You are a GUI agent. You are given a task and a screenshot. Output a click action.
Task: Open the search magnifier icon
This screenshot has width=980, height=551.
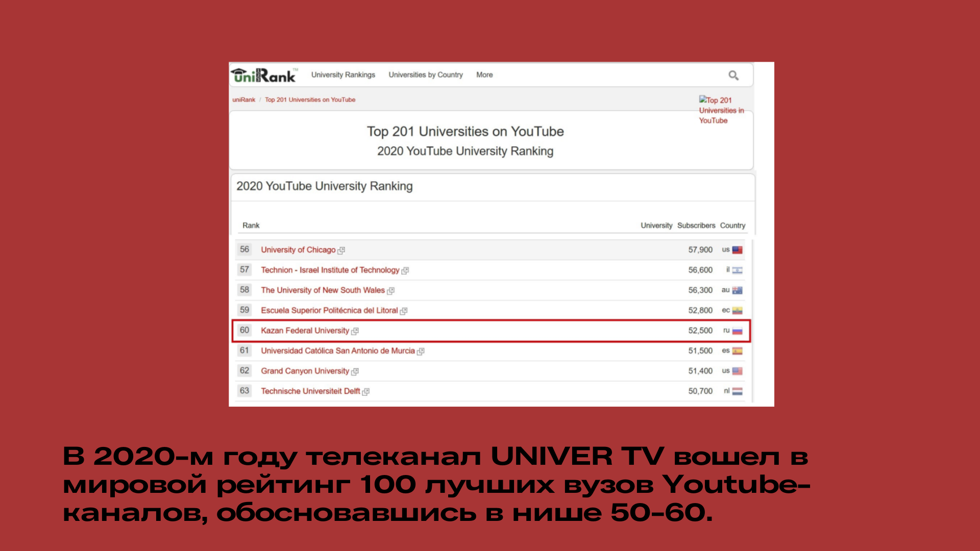pos(733,76)
